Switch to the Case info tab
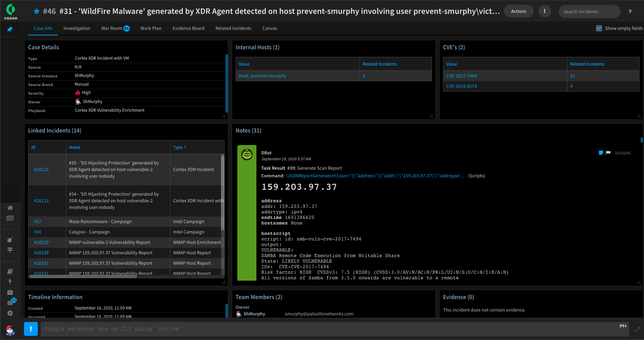644x340 pixels. 43,28
